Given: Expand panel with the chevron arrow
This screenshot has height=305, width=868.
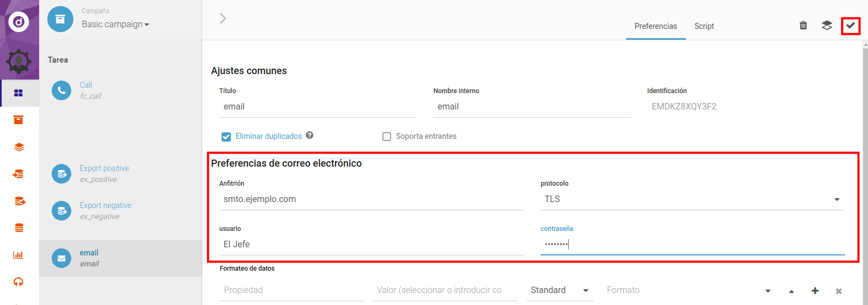Looking at the screenshot, I should 222,19.
